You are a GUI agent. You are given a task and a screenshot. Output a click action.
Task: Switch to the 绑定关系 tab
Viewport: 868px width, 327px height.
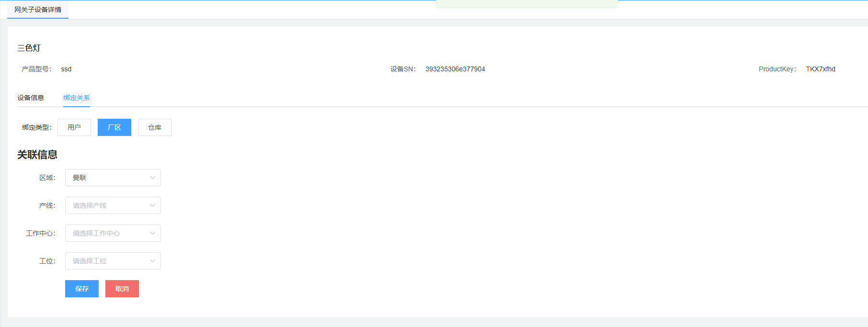(77, 98)
